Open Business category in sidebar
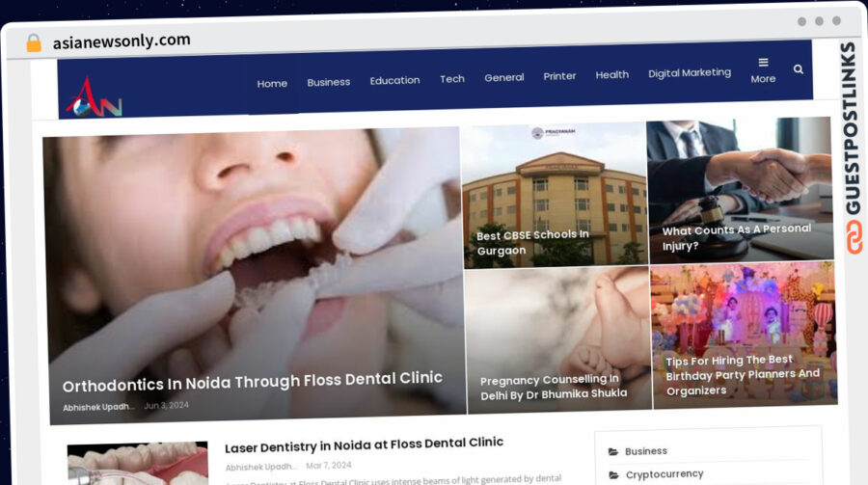Image resolution: width=868 pixels, height=485 pixels. (645, 451)
